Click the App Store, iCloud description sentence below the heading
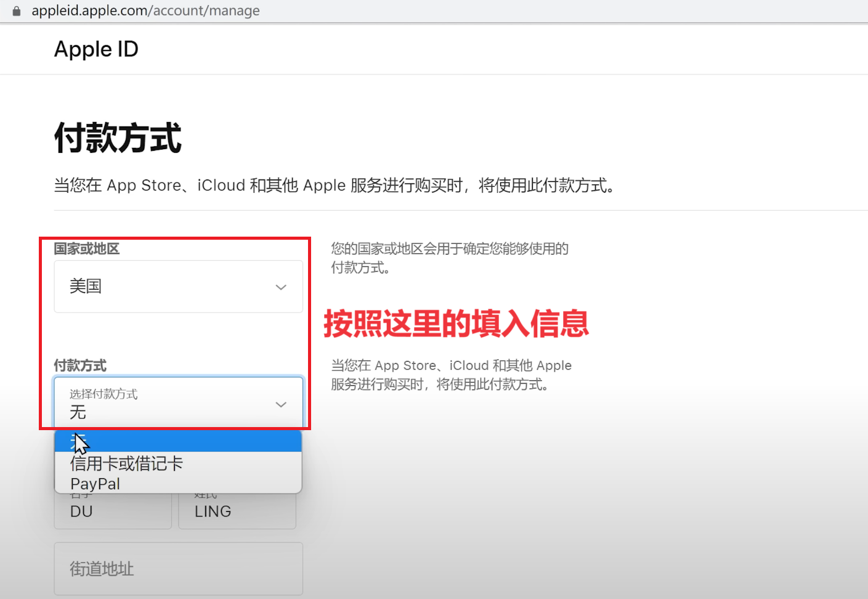The height and width of the screenshot is (599, 868). (335, 185)
